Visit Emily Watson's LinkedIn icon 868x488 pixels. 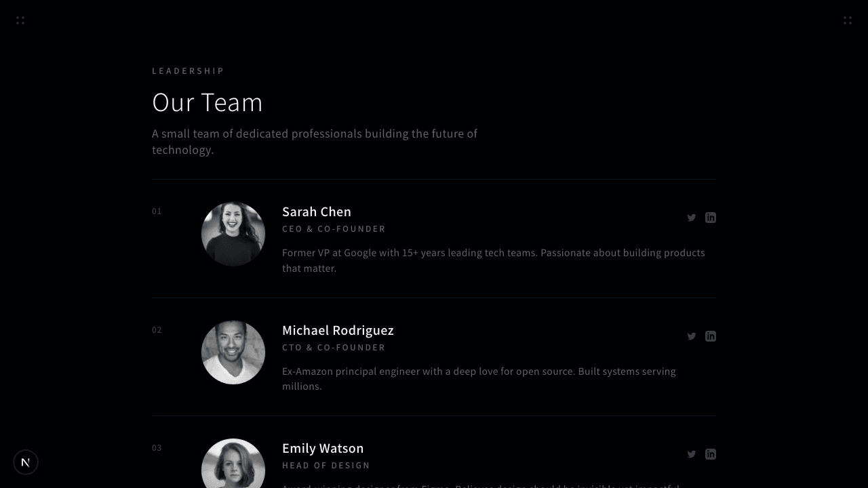point(710,454)
